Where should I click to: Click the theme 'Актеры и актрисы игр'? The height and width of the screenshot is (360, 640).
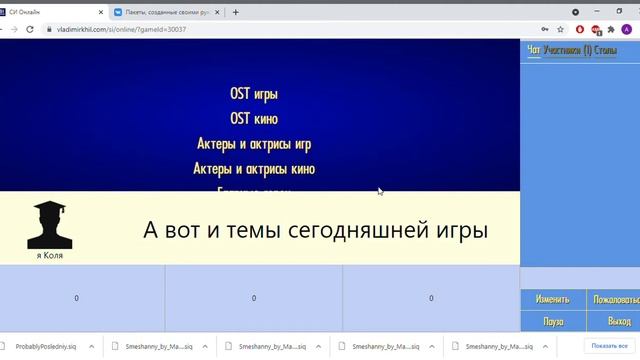tap(254, 144)
